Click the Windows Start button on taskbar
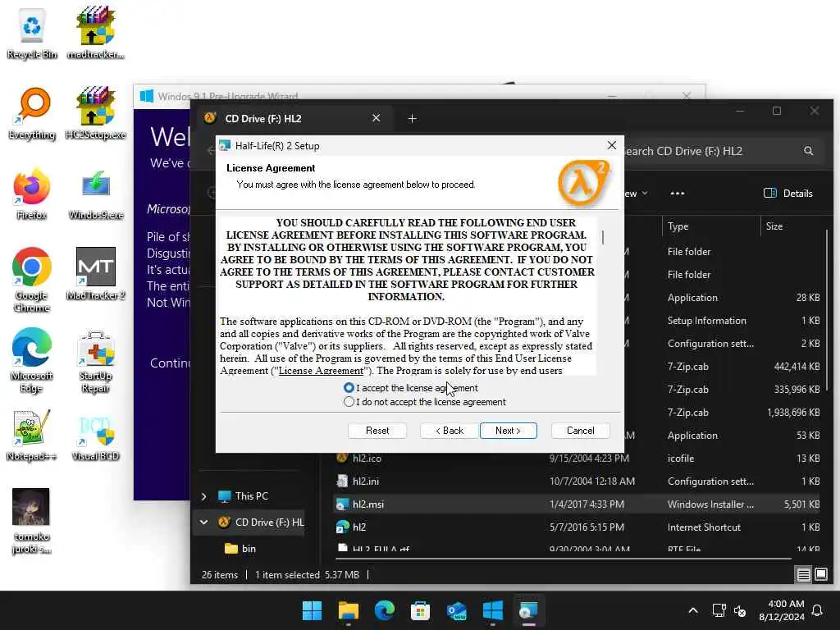The image size is (840, 630). pos(312,610)
